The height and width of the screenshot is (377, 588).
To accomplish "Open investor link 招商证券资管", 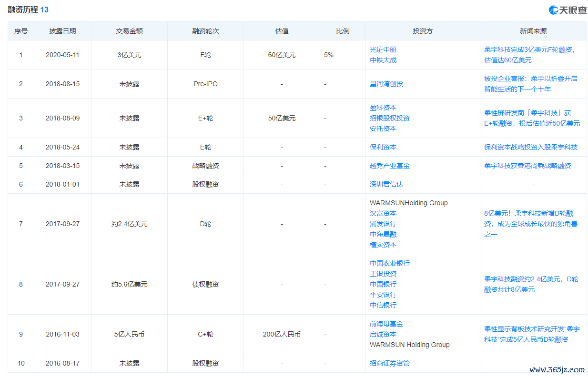I will [x=390, y=363].
